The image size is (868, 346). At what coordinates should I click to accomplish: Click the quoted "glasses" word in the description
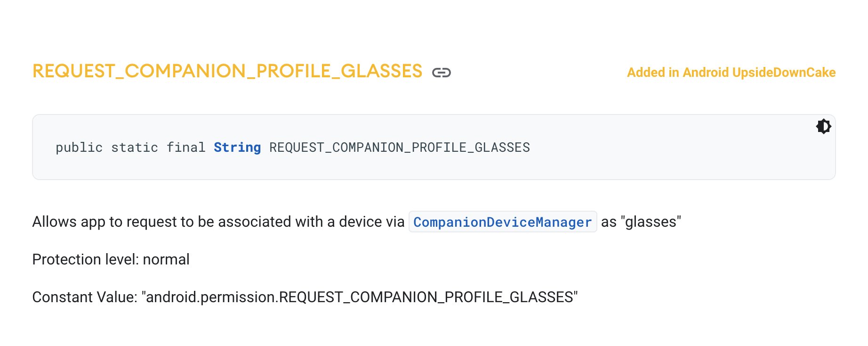tap(651, 222)
